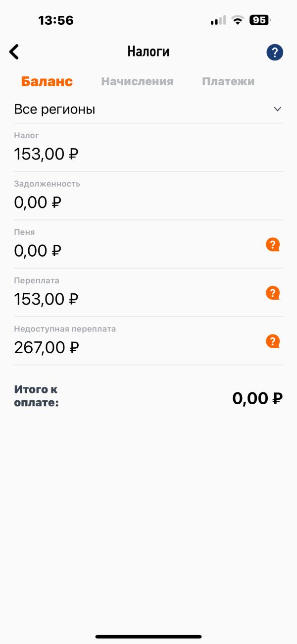Switch to the Начисления tab

point(137,82)
